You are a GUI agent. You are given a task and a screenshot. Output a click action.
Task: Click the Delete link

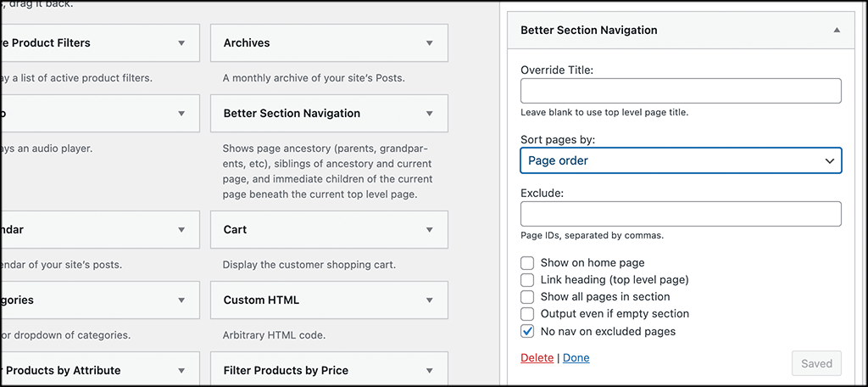537,357
